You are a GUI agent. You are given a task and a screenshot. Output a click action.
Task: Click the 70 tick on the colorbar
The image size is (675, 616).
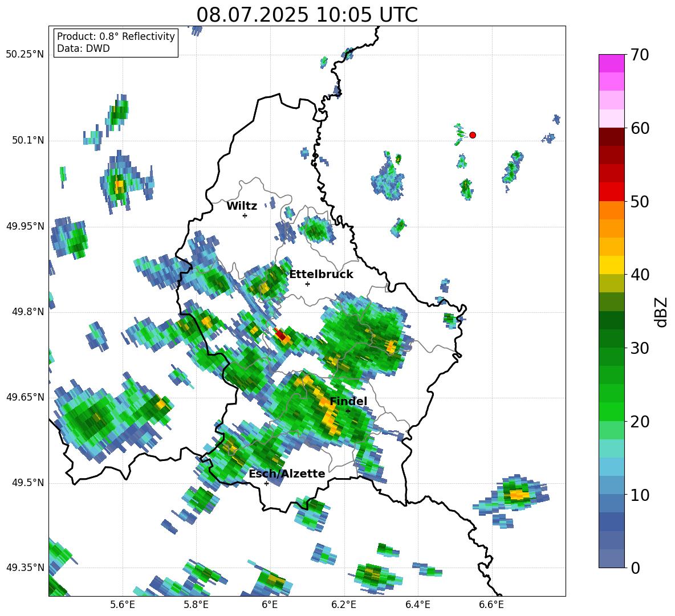pos(639,55)
